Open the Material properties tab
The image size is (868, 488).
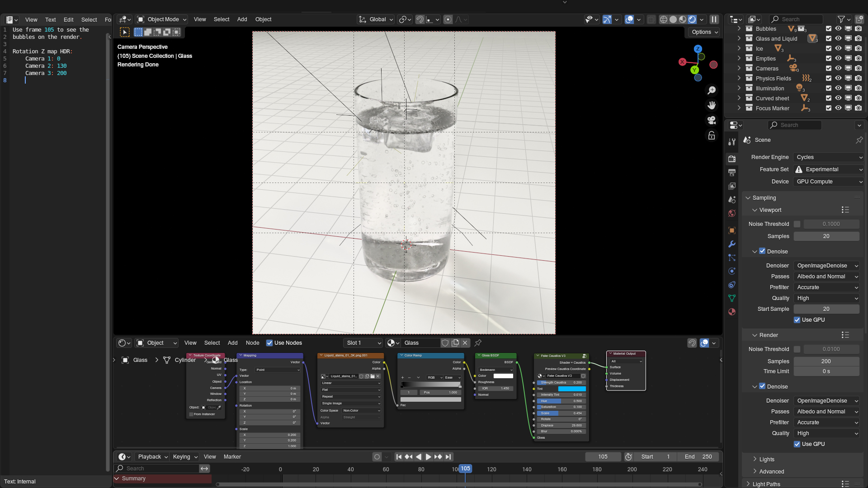[732, 312]
